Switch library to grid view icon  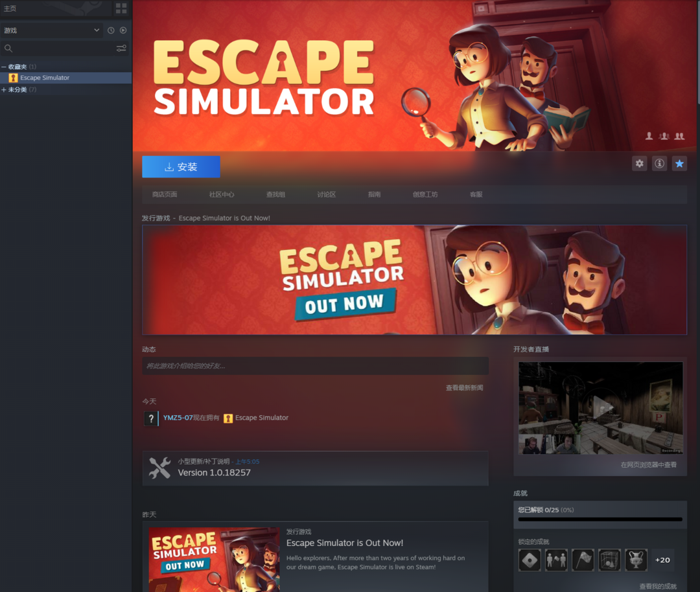pos(121,8)
